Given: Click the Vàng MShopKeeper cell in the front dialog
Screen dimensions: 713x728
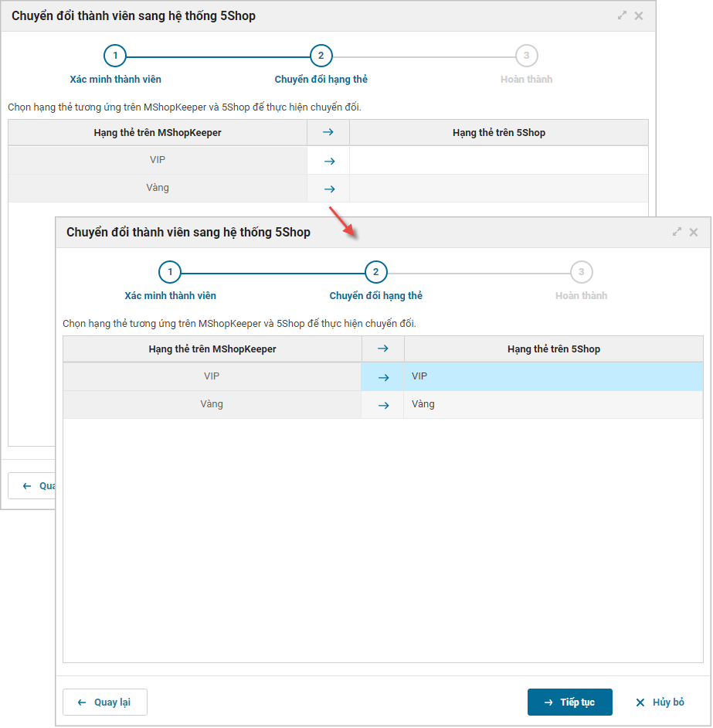Looking at the screenshot, I should click(x=212, y=404).
